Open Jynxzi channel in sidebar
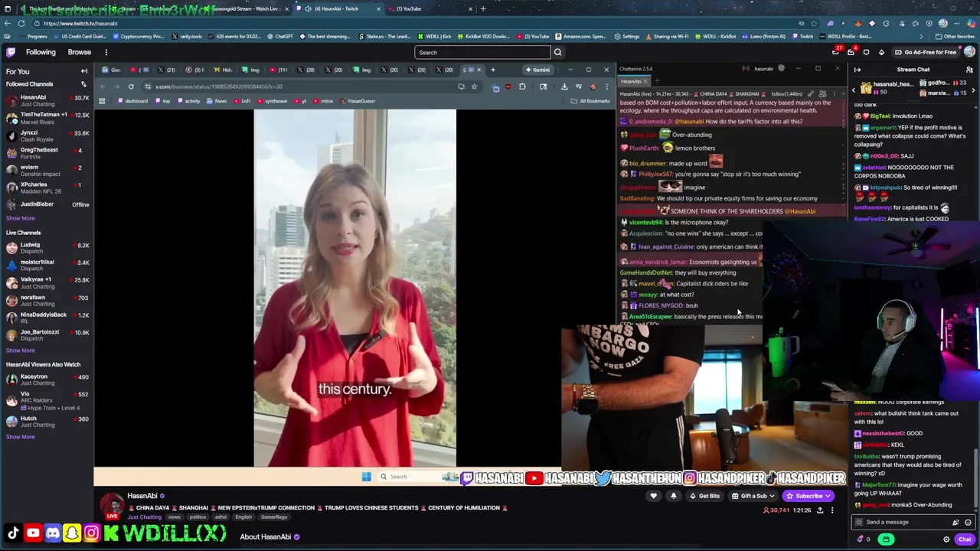Screen dimensions: 980x551 [47, 135]
